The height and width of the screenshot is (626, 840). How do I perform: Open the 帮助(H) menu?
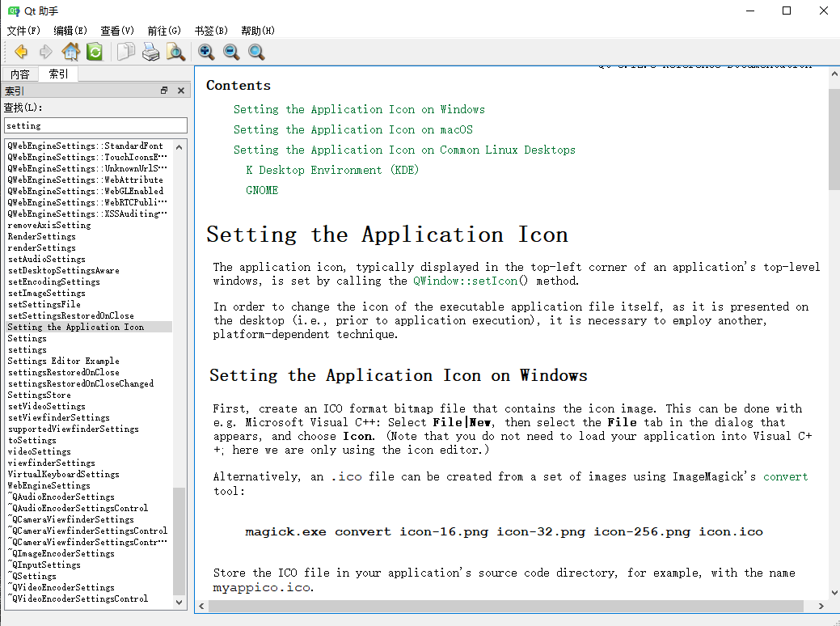(x=258, y=31)
